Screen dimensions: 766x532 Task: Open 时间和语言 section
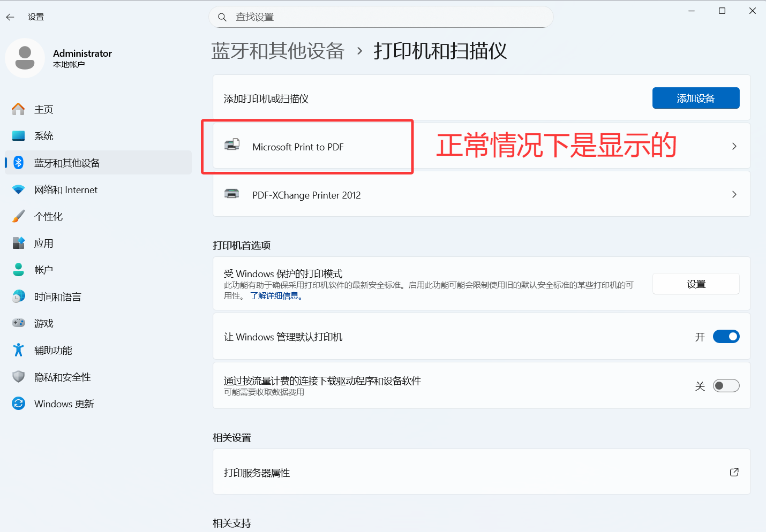pos(98,297)
